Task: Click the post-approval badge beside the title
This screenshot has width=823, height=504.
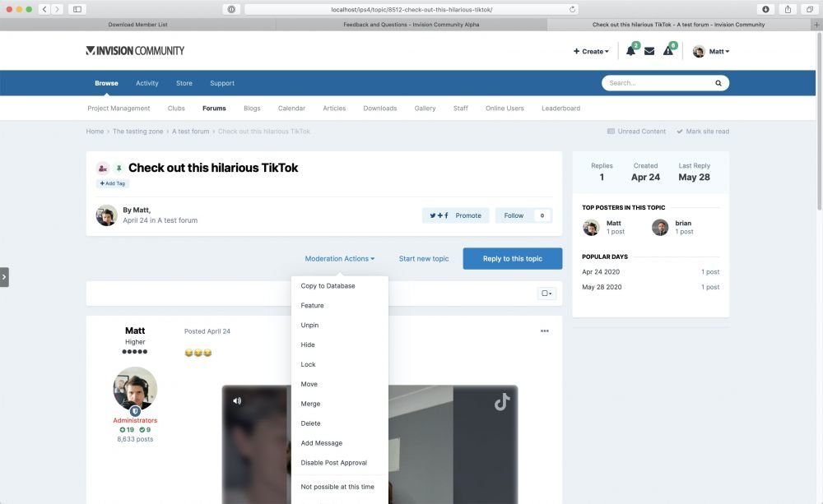Action: (x=102, y=169)
